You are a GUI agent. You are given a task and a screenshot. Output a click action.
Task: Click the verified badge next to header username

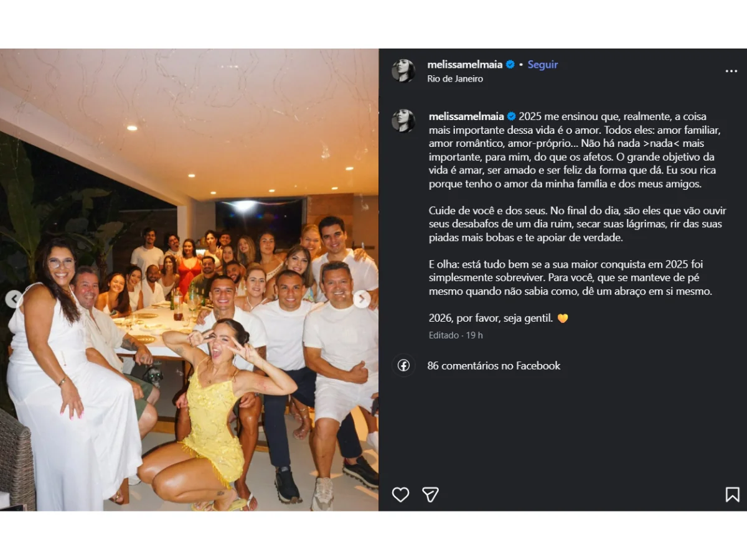pos(510,64)
